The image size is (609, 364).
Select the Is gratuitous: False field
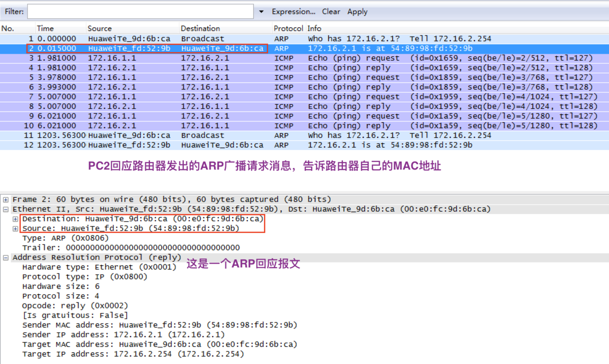pos(75,315)
